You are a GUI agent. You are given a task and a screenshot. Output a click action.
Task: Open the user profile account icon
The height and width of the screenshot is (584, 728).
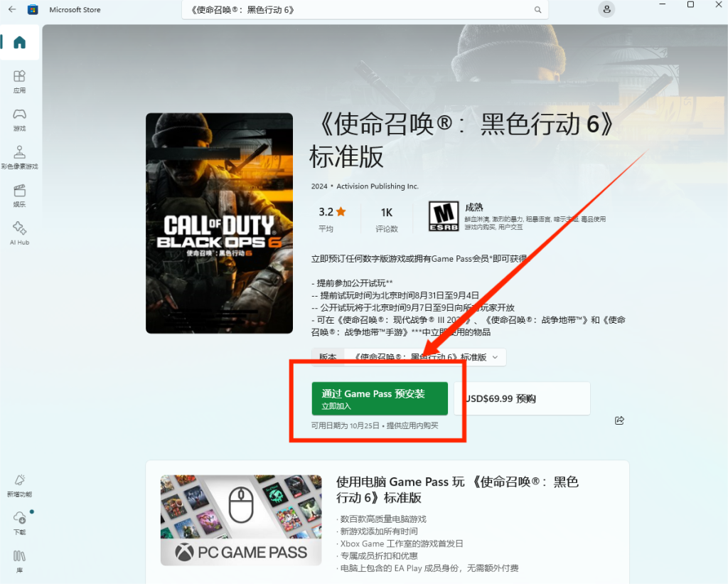606,9
